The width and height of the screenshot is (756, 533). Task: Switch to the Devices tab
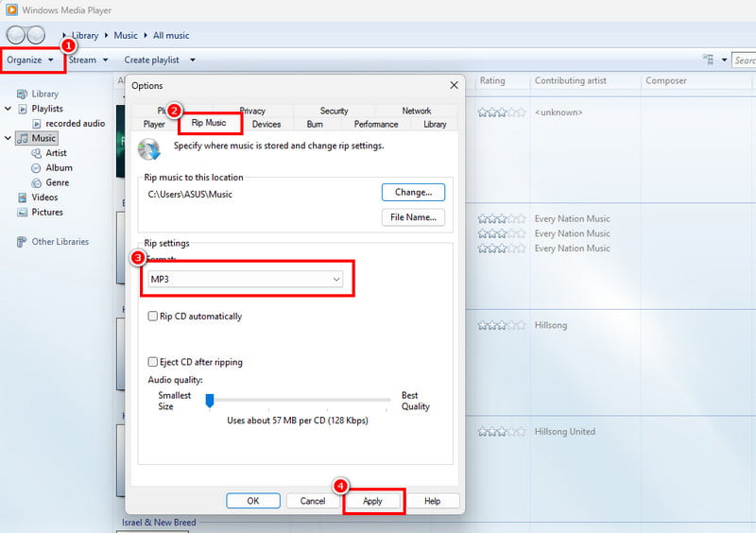[266, 125]
